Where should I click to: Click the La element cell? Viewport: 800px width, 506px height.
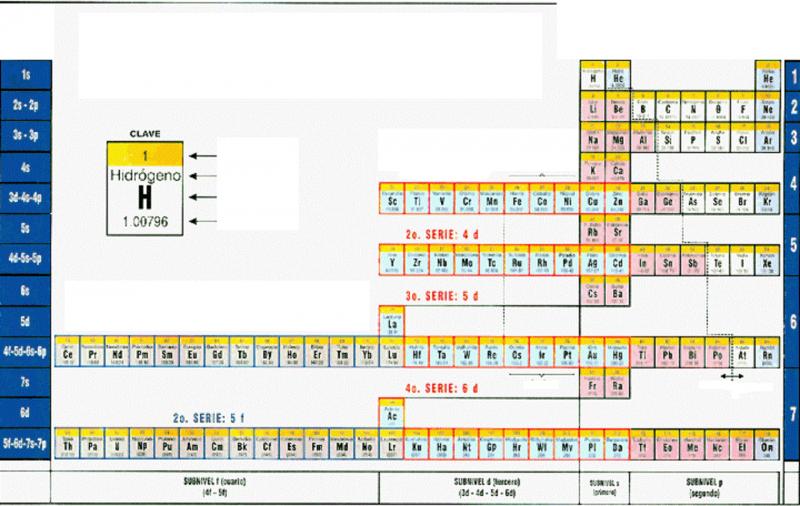pyautogui.click(x=392, y=322)
